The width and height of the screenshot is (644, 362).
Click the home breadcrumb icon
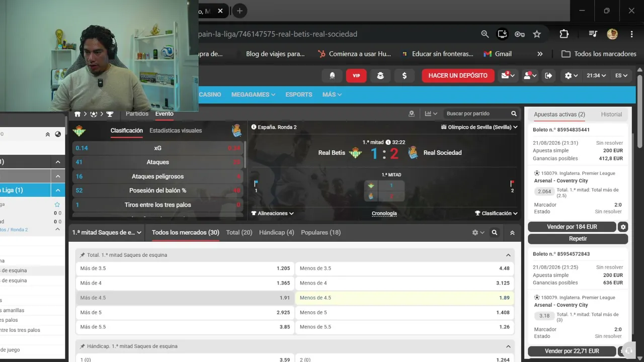[77, 114]
